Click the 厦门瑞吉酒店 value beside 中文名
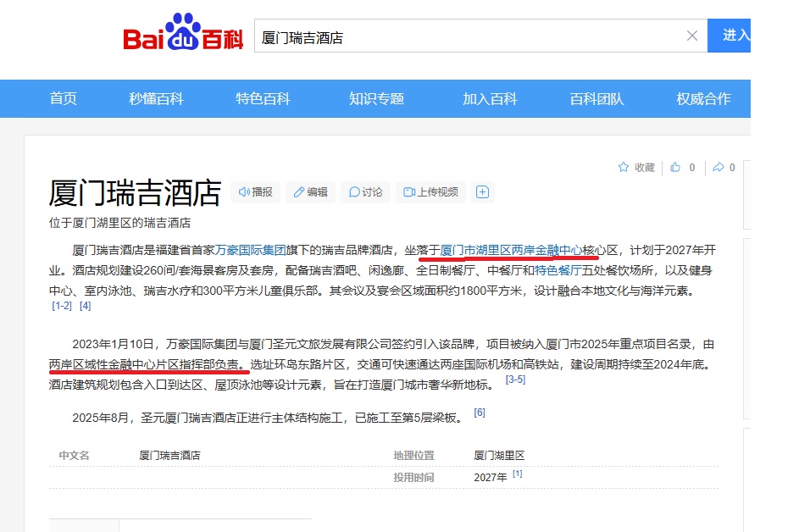 coord(170,456)
